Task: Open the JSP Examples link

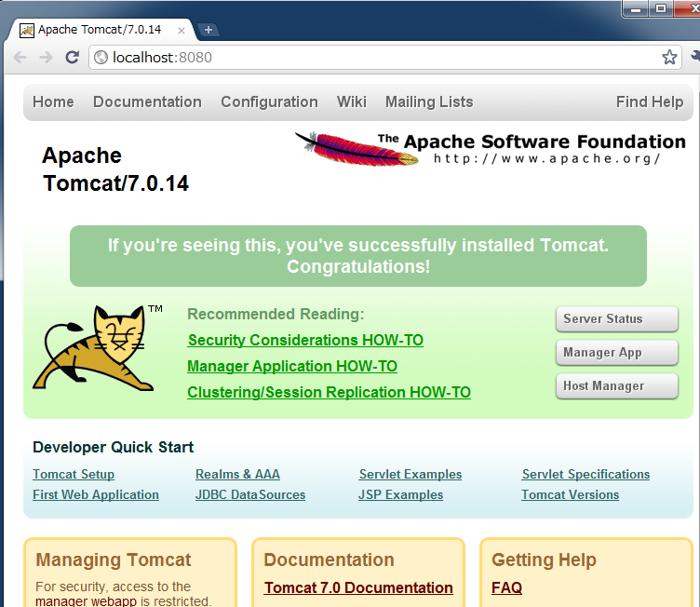Action: point(400,495)
